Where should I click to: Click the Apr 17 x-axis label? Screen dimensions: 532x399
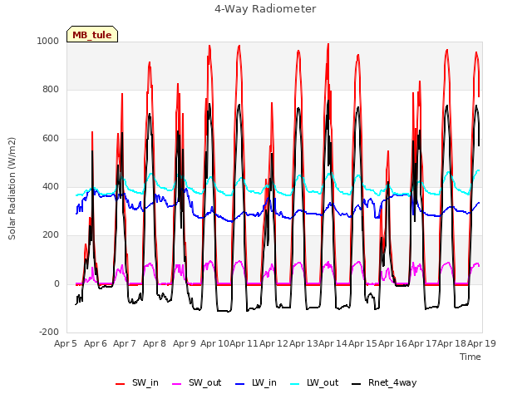(422, 343)
